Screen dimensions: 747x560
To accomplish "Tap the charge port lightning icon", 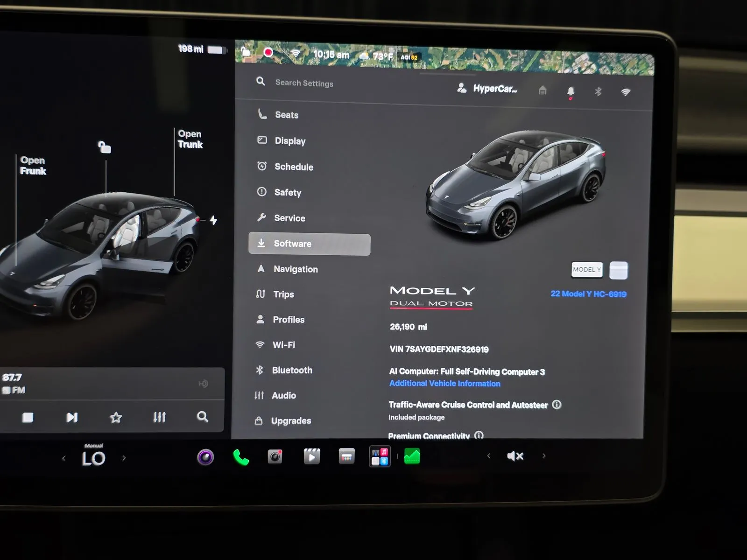I will point(213,220).
